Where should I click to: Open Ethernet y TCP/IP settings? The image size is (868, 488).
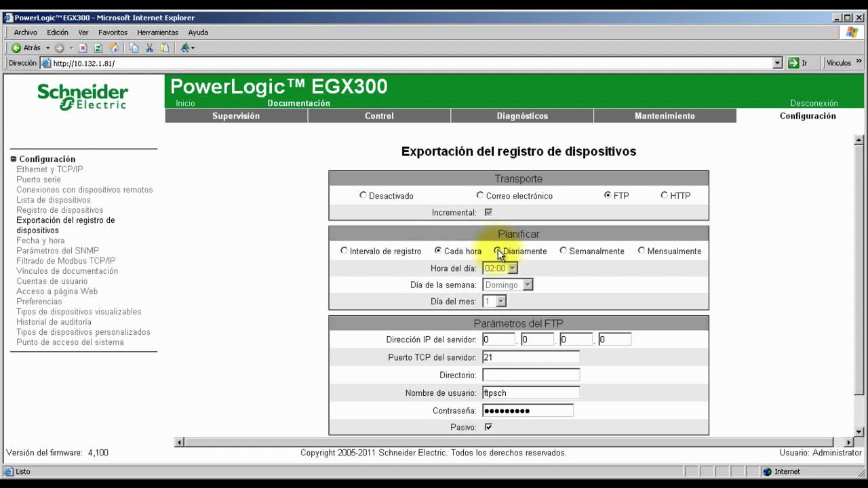50,169
